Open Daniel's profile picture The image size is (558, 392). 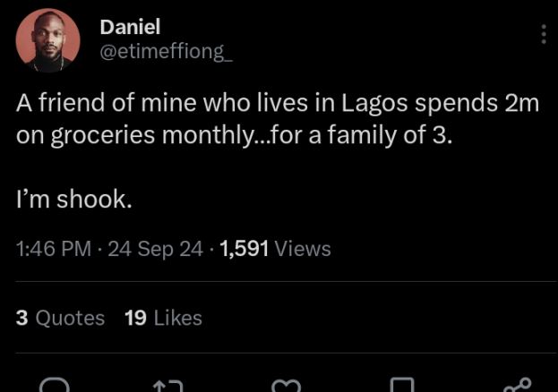click(47, 40)
